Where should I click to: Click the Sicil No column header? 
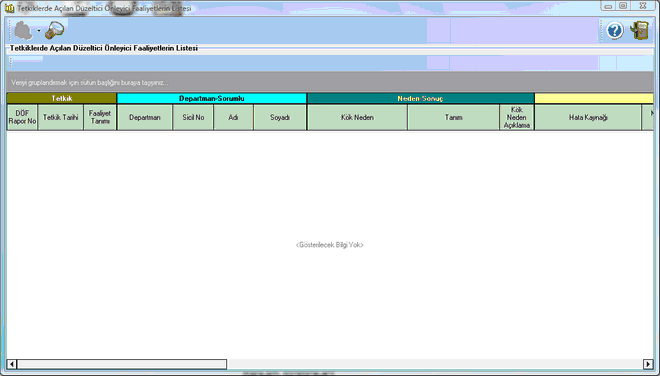[193, 117]
